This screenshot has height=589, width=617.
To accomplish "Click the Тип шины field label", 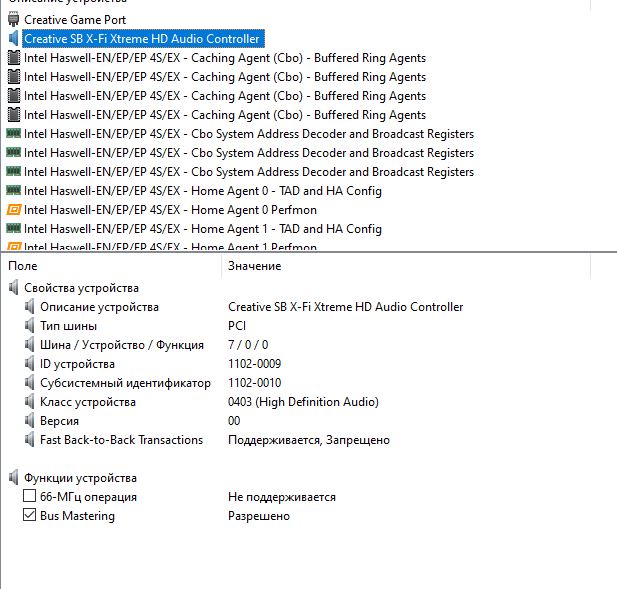I will click(x=68, y=326).
